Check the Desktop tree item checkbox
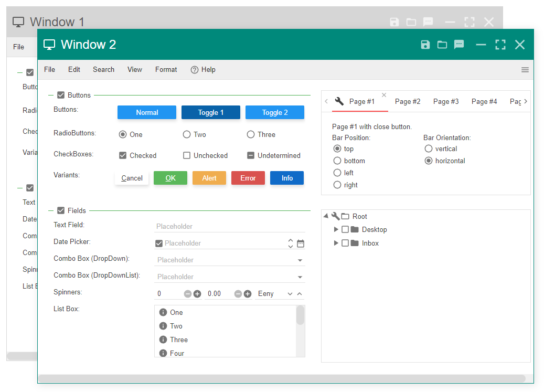Screen dimensions: 544x392 coord(345,229)
